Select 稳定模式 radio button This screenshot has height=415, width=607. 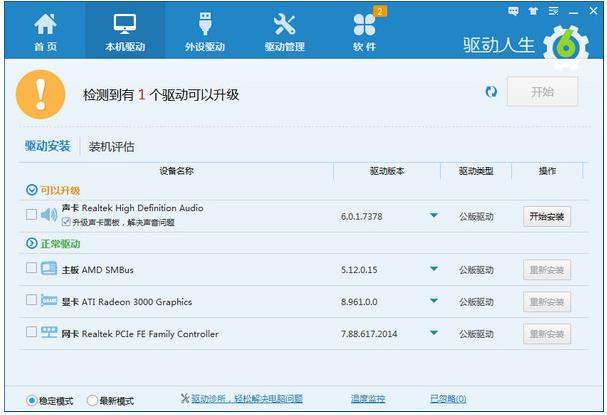31,400
